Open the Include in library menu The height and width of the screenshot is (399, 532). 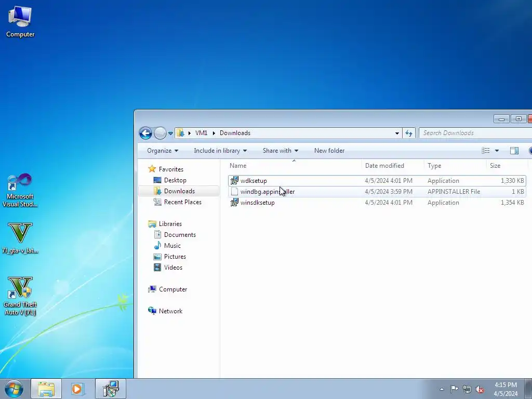click(220, 151)
